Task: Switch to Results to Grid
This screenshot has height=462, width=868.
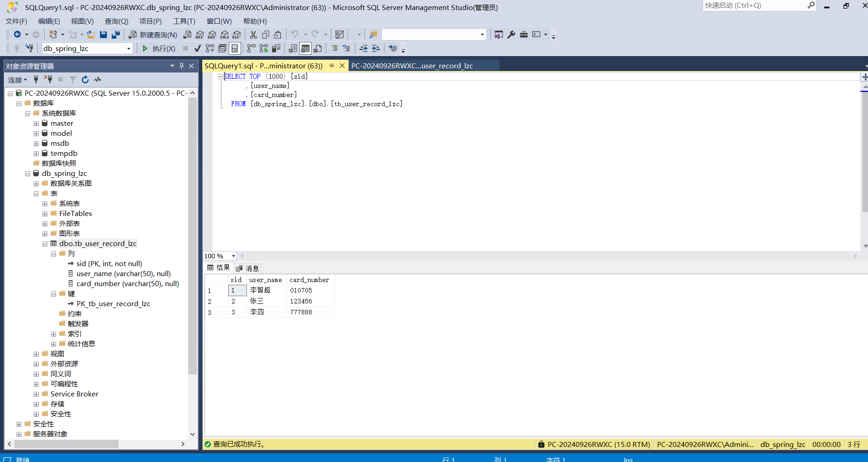Action: click(305, 48)
